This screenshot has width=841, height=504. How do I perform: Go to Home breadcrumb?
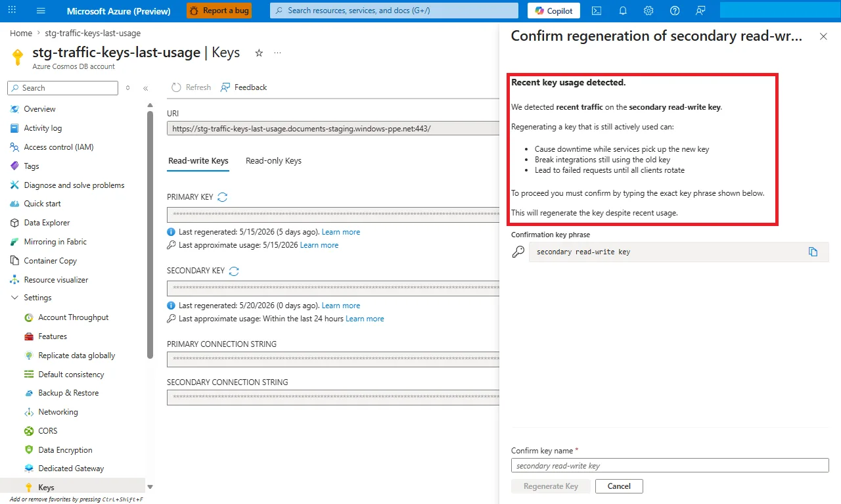[x=21, y=33]
